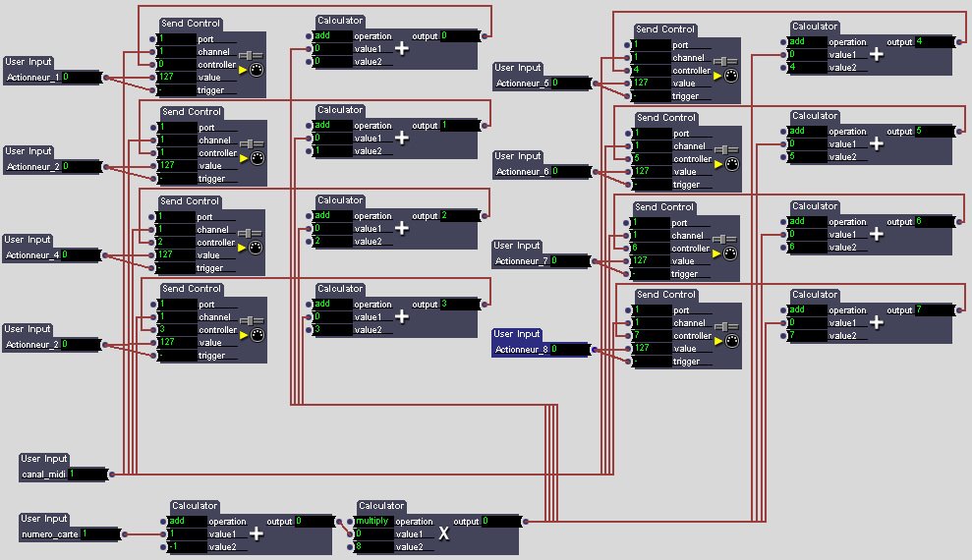Click the multiply X icon on bottom Calculator

pyautogui.click(x=443, y=533)
